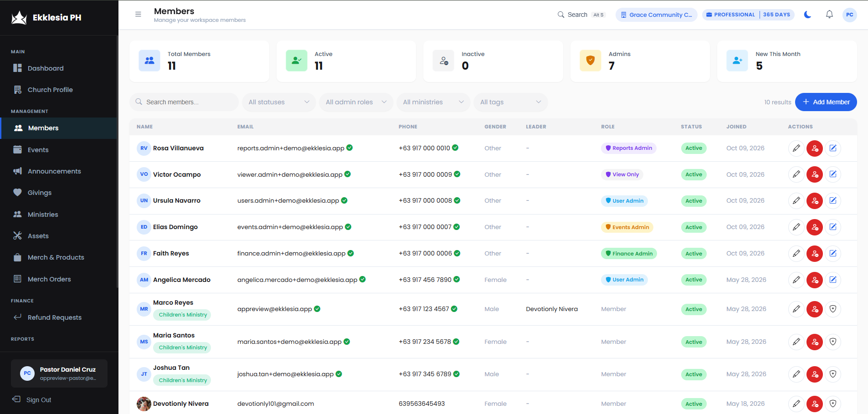Click the JOINED column header
This screenshot has width=868, height=414.
[736, 127]
